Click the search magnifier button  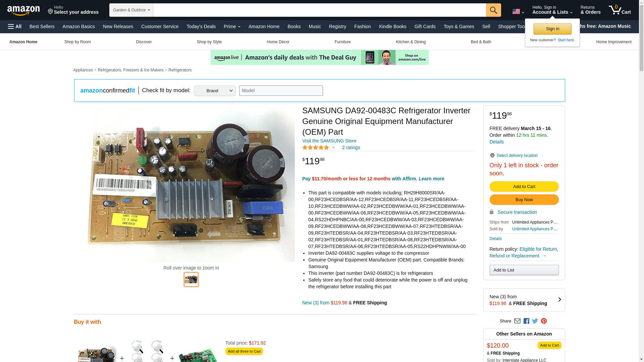(x=493, y=10)
